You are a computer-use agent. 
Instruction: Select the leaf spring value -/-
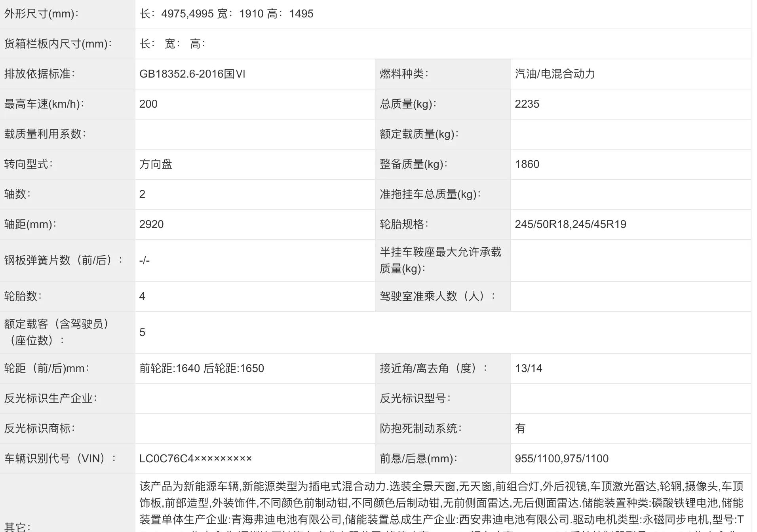click(145, 260)
